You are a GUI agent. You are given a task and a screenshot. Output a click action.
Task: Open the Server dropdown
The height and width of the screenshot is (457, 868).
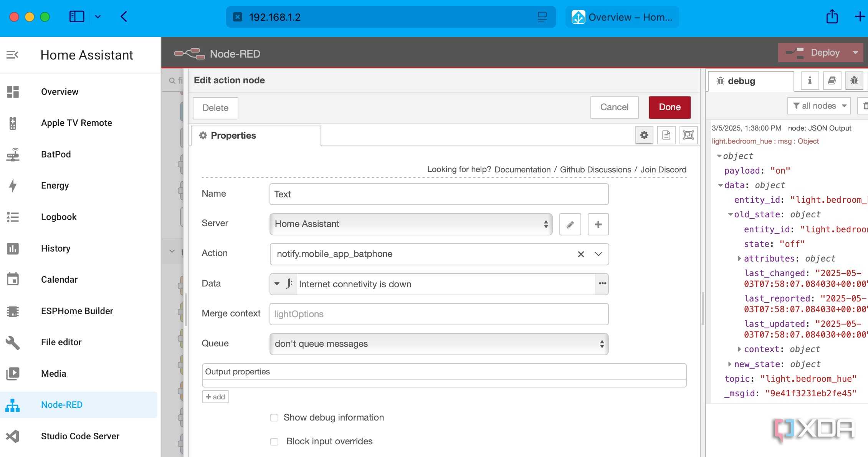411,224
